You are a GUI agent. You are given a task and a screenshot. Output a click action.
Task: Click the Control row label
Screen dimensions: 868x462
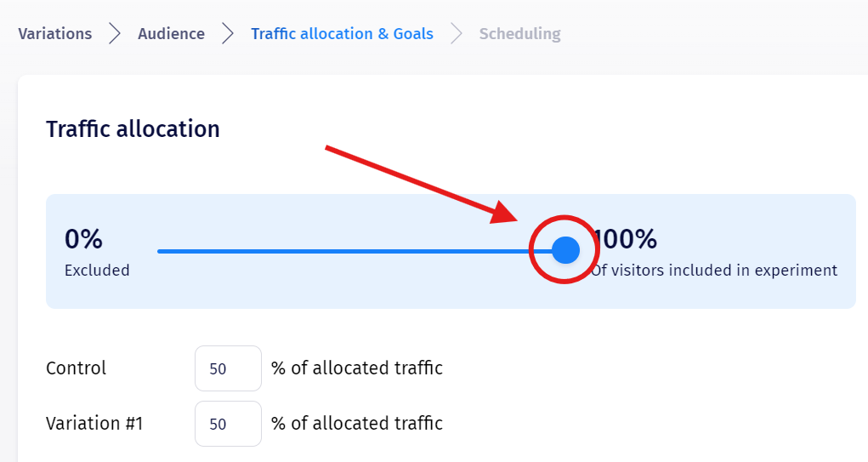click(x=77, y=368)
